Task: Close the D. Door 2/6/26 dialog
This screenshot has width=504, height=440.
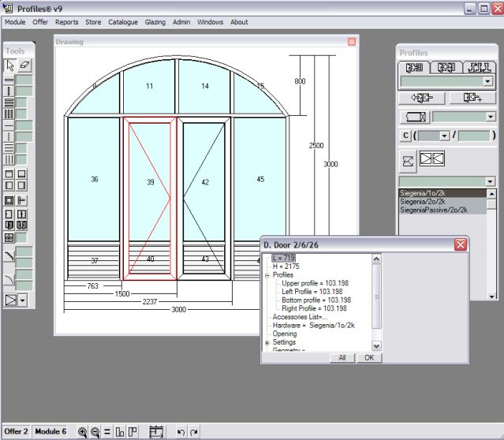Action: coord(461,244)
